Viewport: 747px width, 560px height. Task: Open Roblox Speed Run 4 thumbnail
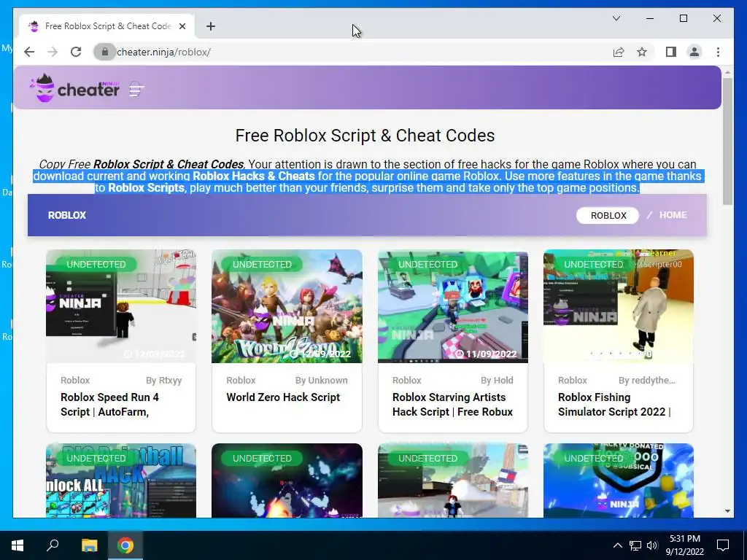[121, 306]
